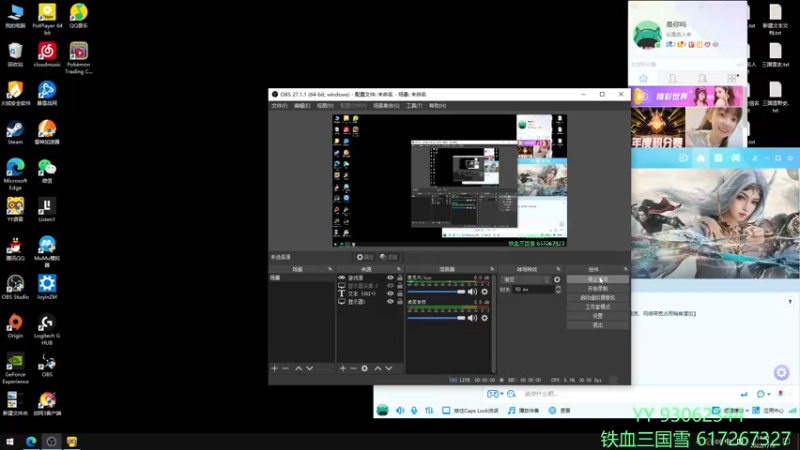This screenshot has width=800, height=450.
Task: Select GeForce Experience desktop icon
Action: point(15,368)
